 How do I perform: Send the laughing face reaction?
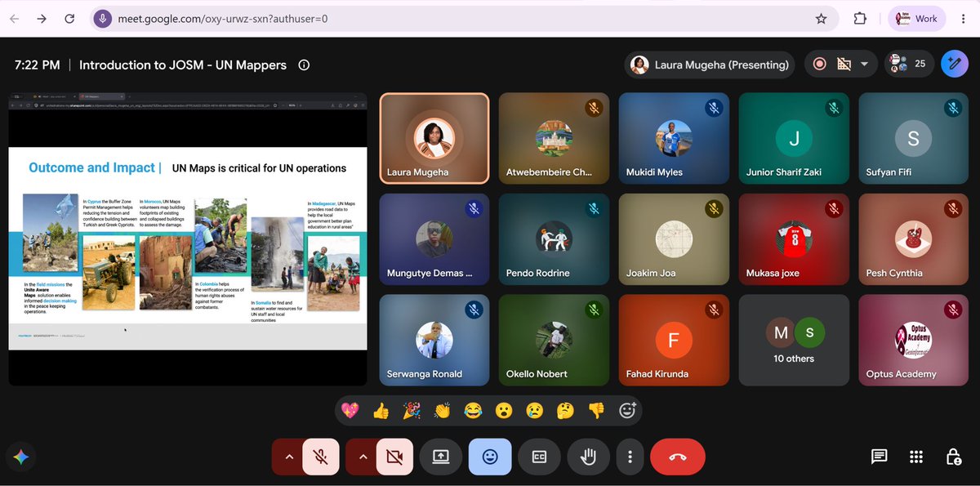473,410
